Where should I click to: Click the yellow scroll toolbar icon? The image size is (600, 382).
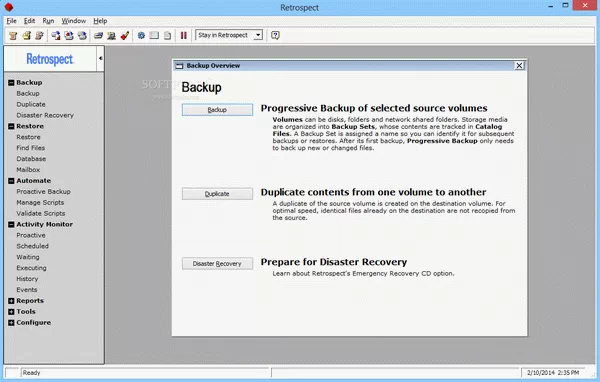(x=26, y=35)
